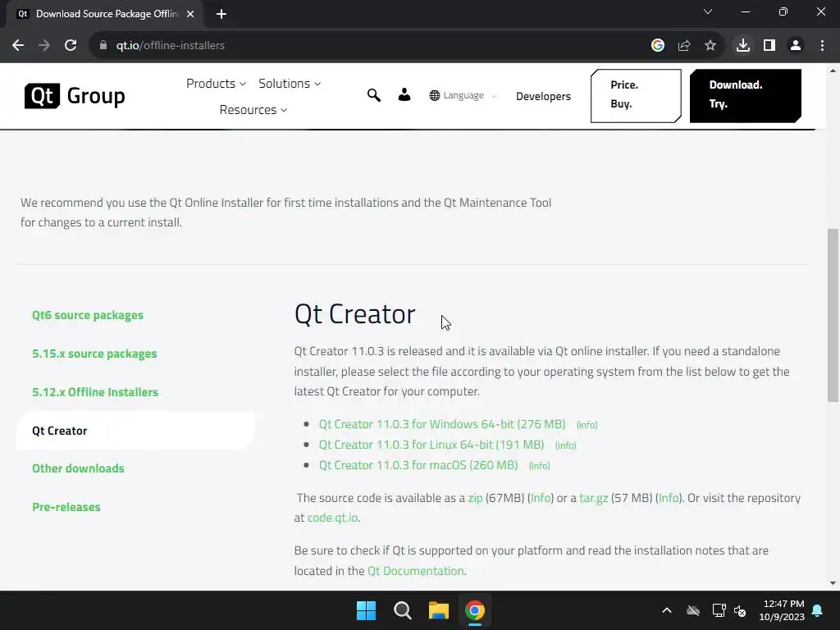Image resolution: width=840 pixels, height=630 pixels.
Task: Select Pre-releases tab
Action: point(66,507)
